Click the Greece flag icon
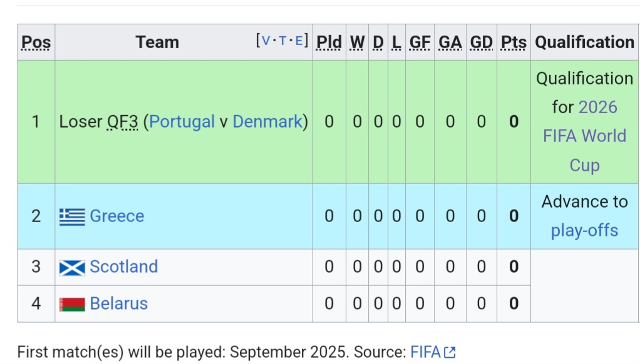This screenshot has height=364, width=640. point(72,217)
